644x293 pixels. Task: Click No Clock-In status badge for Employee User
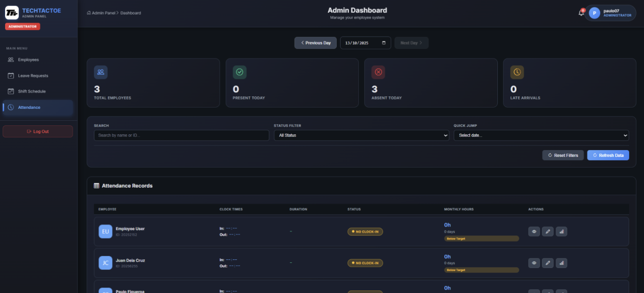coord(365,232)
